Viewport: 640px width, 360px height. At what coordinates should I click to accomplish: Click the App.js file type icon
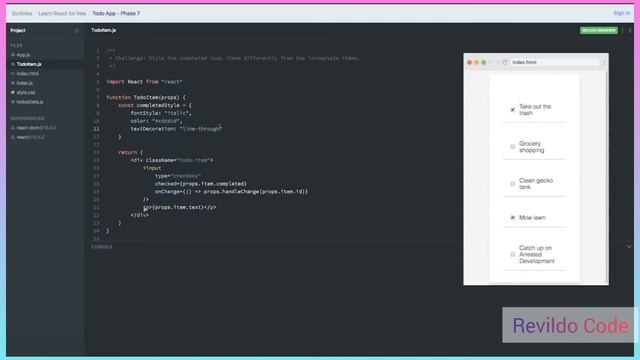13,55
